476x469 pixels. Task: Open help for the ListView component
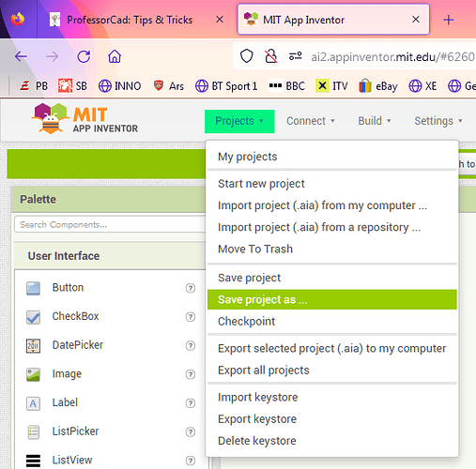tap(191, 461)
